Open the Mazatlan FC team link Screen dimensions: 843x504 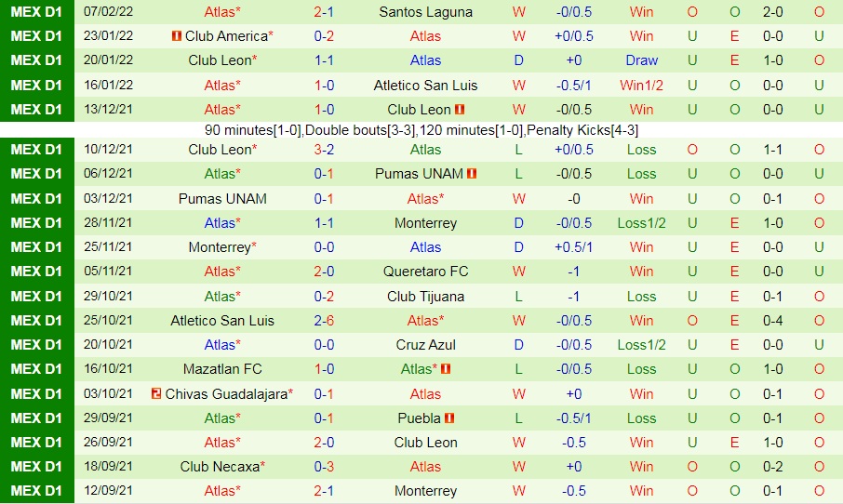222,369
